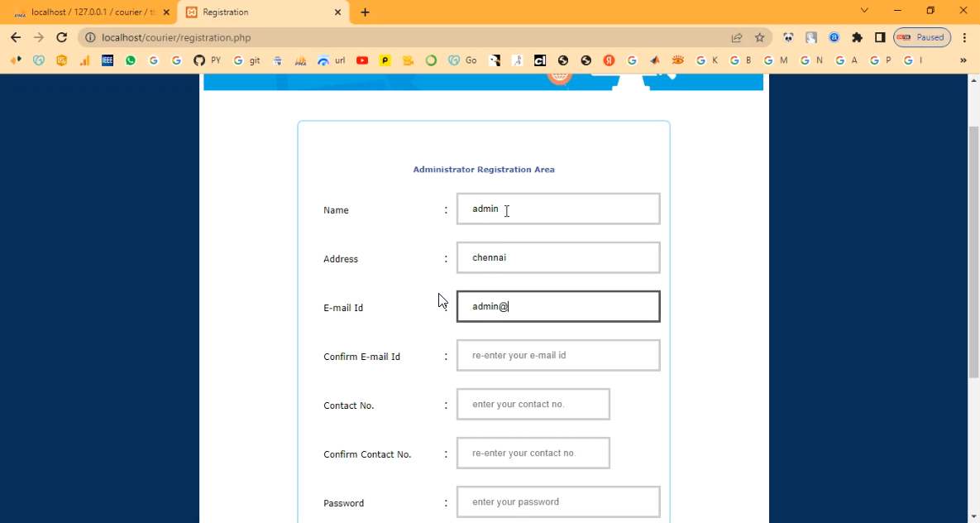Viewport: 980px width, 523px height.
Task: Open the green circle bookmark
Action: (x=431, y=60)
